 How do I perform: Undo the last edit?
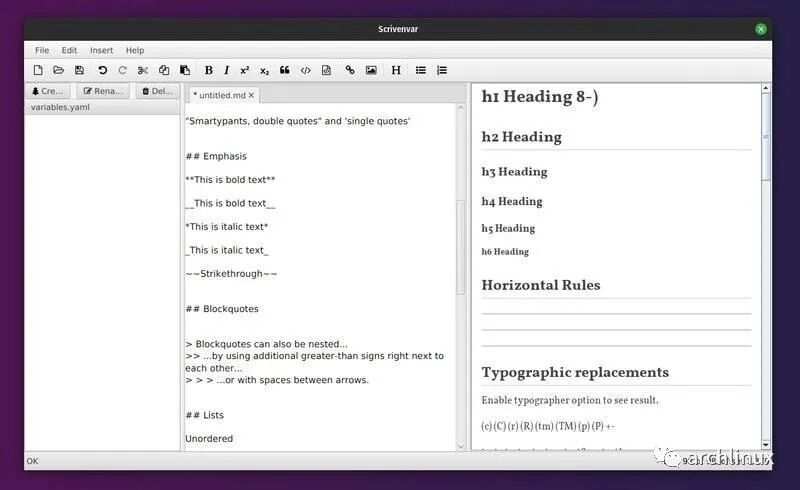(103, 70)
